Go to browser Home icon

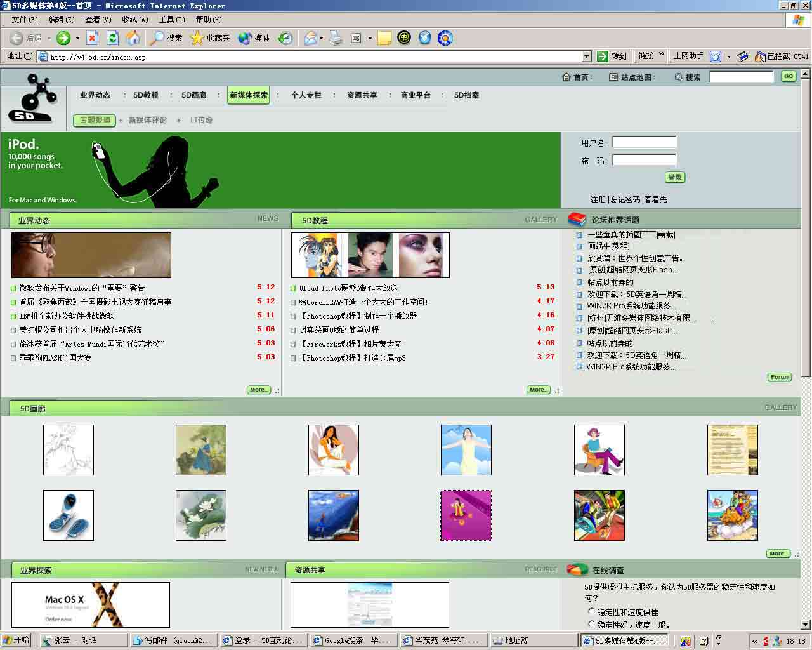133,38
